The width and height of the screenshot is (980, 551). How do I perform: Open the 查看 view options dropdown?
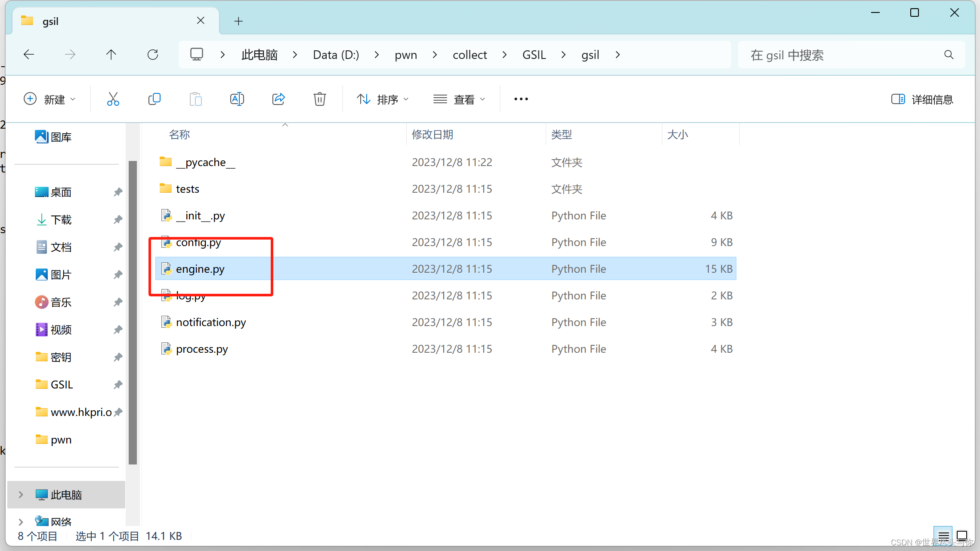(460, 99)
